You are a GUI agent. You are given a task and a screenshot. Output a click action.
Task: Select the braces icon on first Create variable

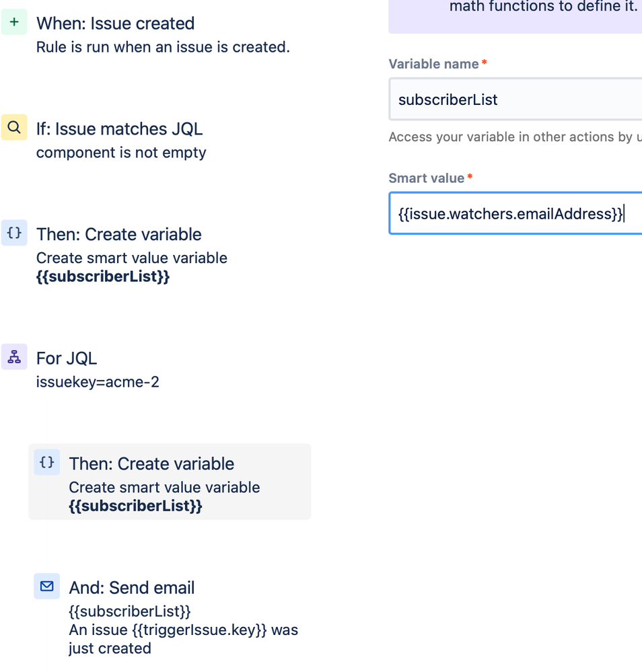click(14, 233)
